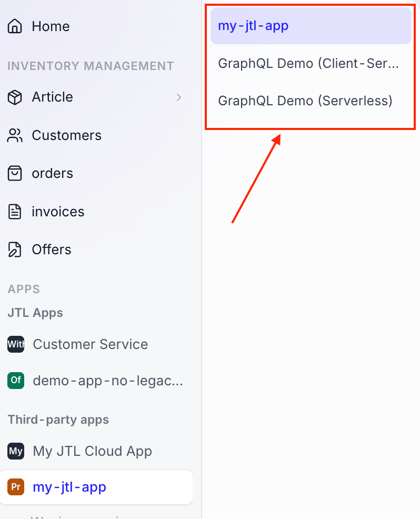420x519 pixels.
Task: Click the INVENTORY MANAGEMENT section heading
Action: 91,66
